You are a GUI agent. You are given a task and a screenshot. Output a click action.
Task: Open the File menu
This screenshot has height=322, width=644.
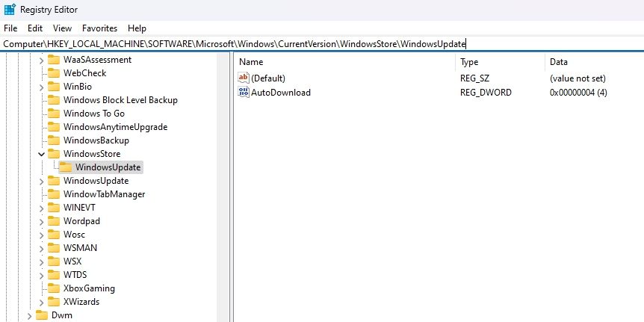(10, 28)
